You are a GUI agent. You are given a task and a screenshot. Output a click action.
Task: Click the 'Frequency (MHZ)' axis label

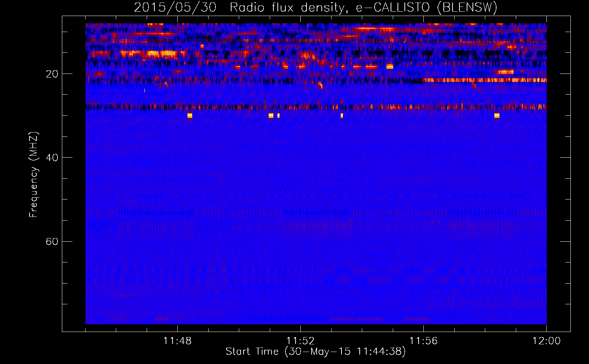[x=33, y=175]
